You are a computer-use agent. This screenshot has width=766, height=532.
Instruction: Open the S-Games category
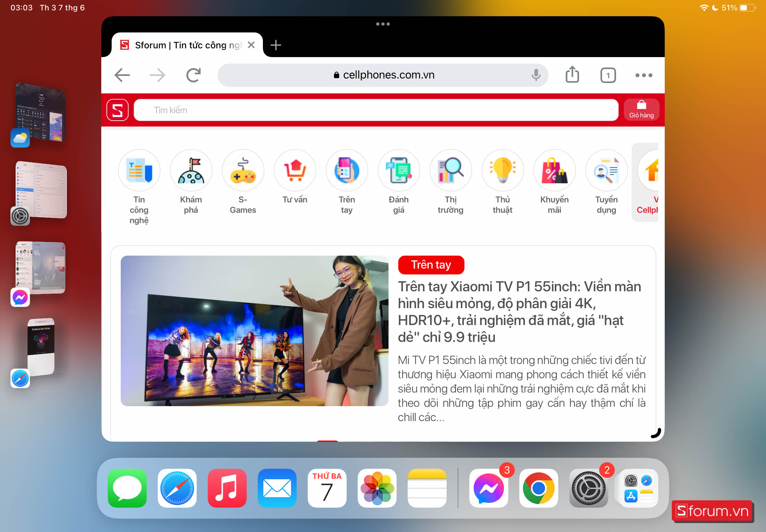click(243, 182)
